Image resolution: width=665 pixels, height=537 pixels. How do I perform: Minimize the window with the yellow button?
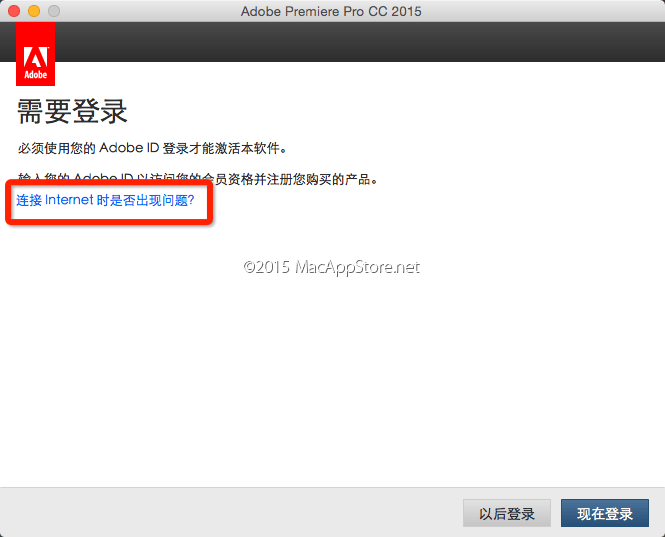[x=34, y=11]
